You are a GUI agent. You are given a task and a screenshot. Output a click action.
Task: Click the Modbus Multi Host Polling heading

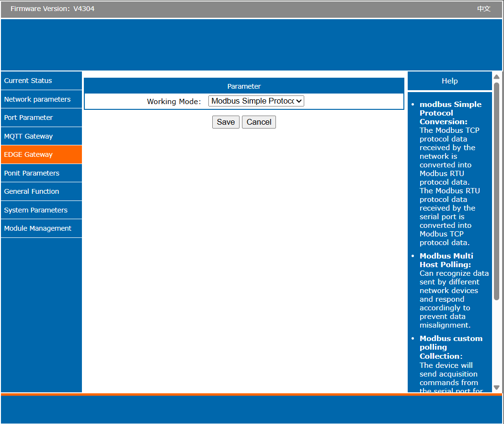coord(446,260)
